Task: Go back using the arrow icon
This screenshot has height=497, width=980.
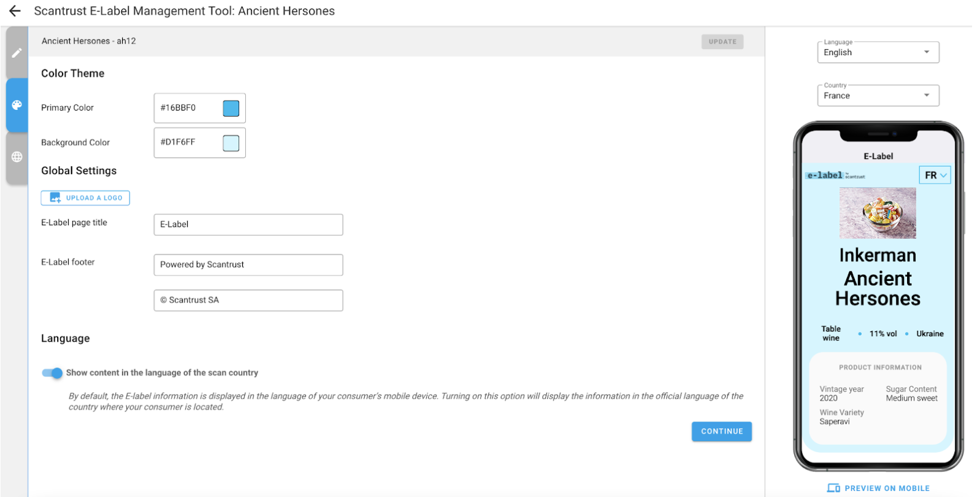Action: point(15,11)
